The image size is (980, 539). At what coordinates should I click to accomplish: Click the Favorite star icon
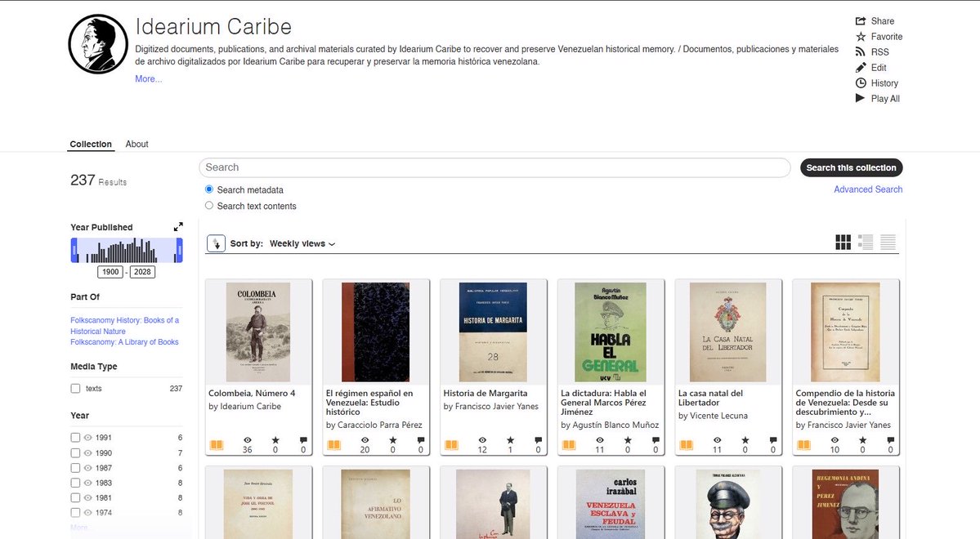(x=861, y=36)
